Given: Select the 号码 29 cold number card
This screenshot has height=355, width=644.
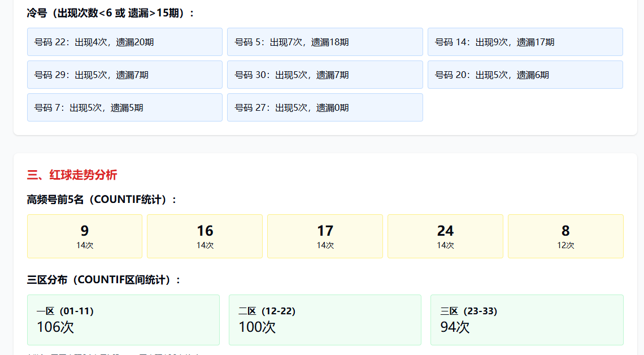Looking at the screenshot, I should tap(124, 75).
